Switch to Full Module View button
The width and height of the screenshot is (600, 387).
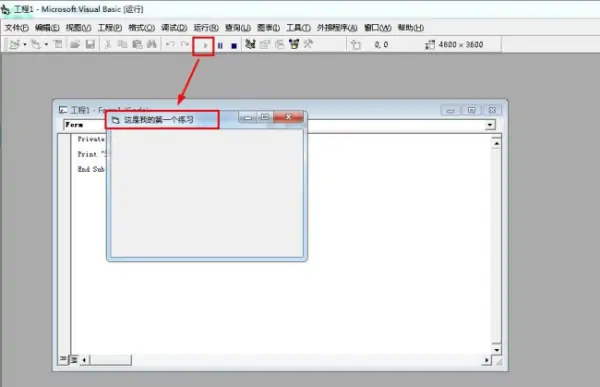tap(74, 359)
